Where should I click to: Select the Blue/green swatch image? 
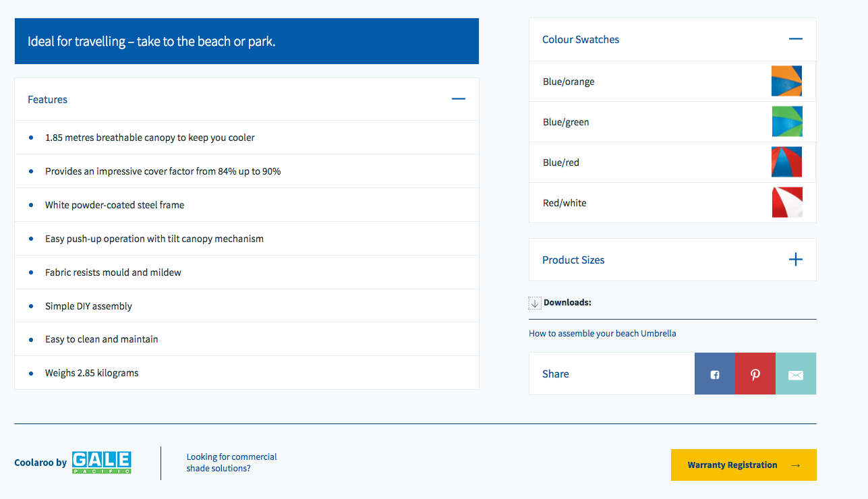[787, 122]
